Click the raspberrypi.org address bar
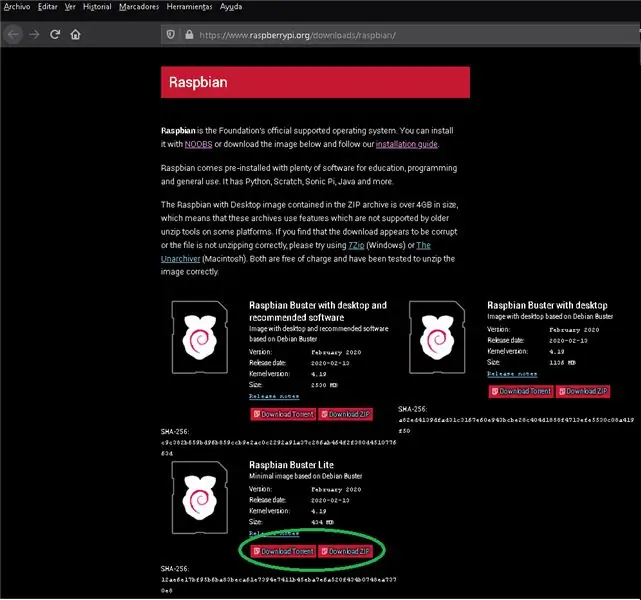 [401, 35]
